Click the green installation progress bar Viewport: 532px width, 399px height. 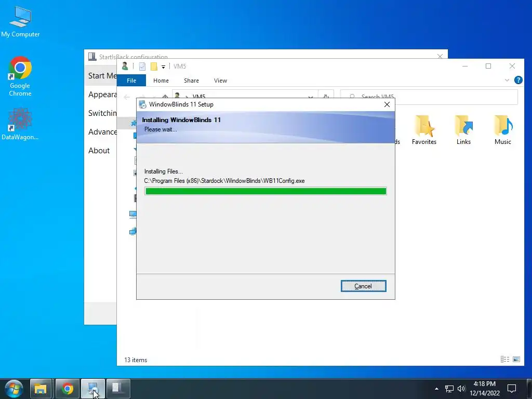[x=265, y=191]
